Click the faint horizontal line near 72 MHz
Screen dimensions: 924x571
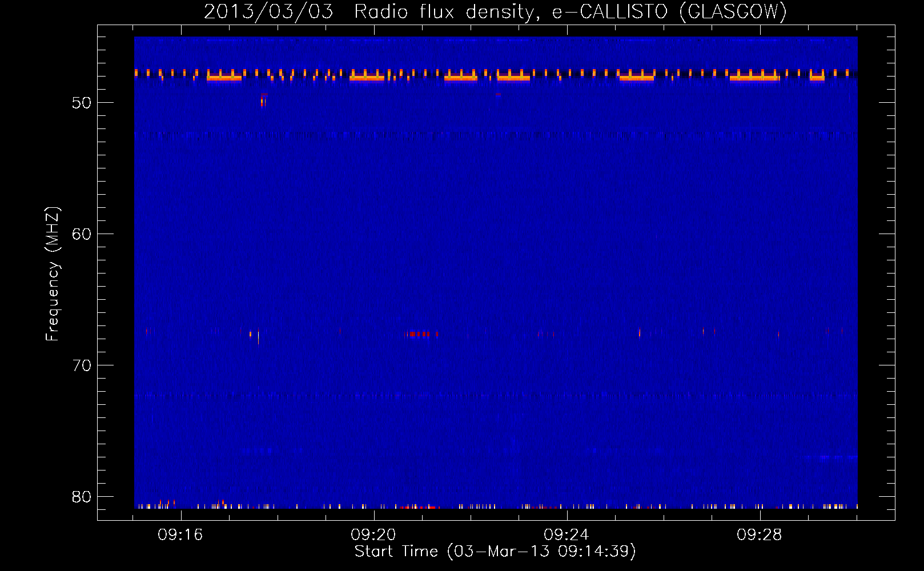click(x=496, y=396)
